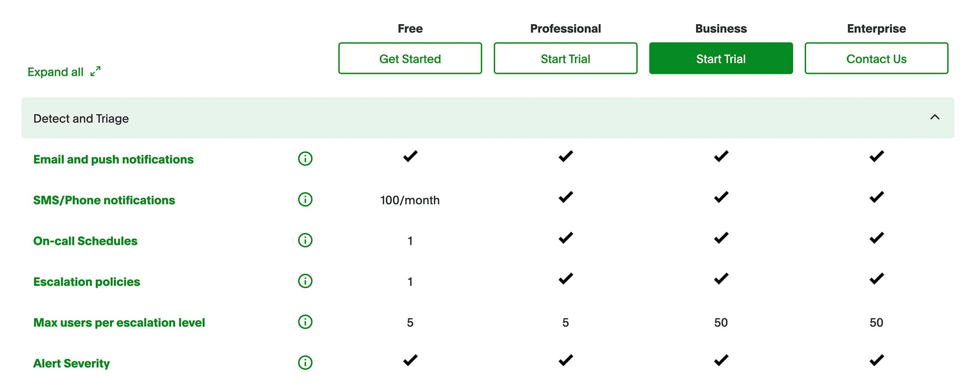Open the On-call Schedules link
The height and width of the screenshot is (392, 980).
pyautogui.click(x=85, y=241)
